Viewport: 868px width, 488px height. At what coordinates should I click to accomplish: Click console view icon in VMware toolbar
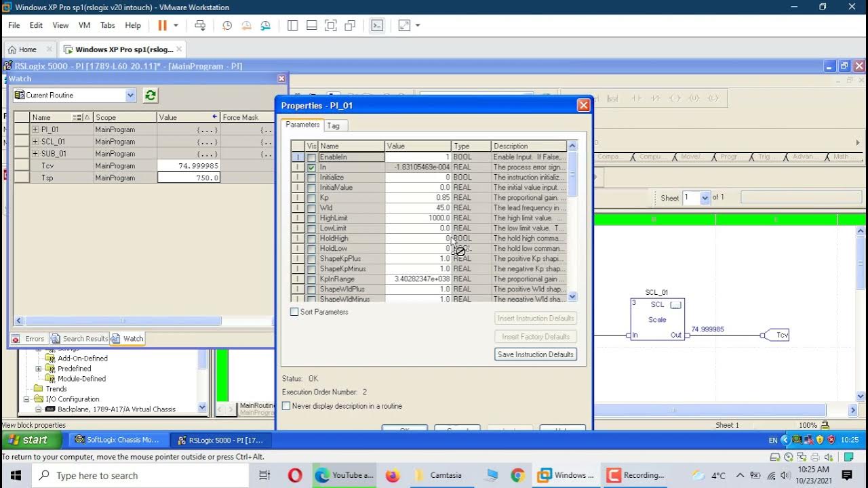(x=377, y=25)
